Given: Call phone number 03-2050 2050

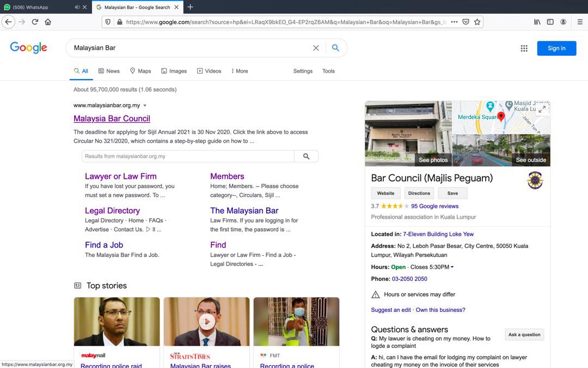Looking at the screenshot, I should tap(409, 279).
